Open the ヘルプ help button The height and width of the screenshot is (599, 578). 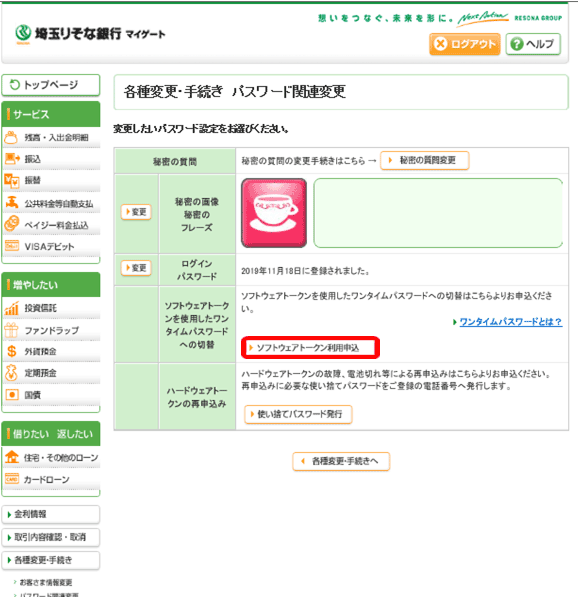click(x=533, y=44)
